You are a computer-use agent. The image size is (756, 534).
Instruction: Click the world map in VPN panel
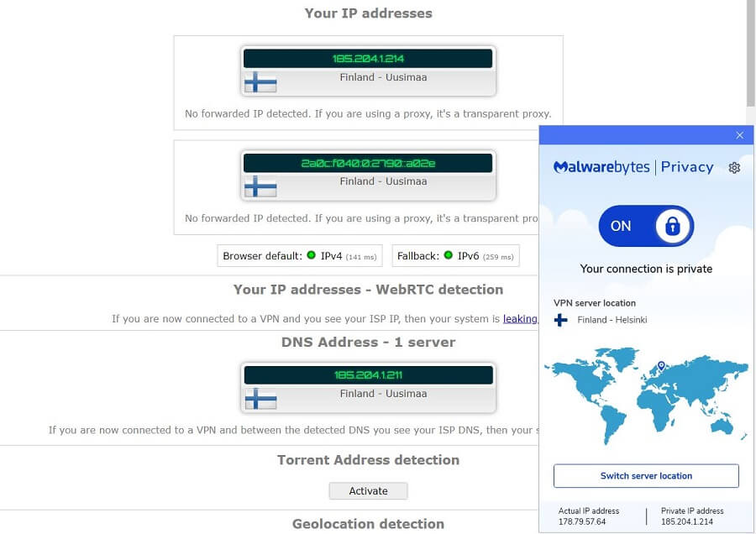pos(646,395)
